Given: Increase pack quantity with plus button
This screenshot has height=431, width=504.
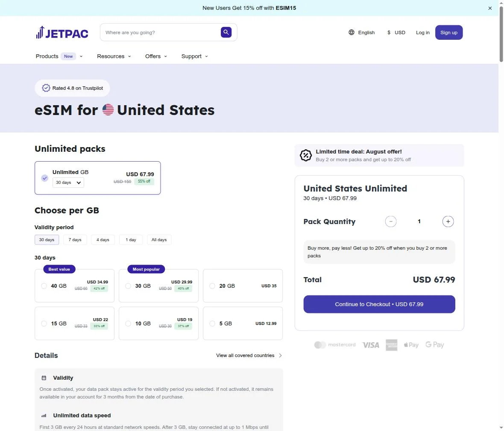Looking at the screenshot, I should pos(448,221).
